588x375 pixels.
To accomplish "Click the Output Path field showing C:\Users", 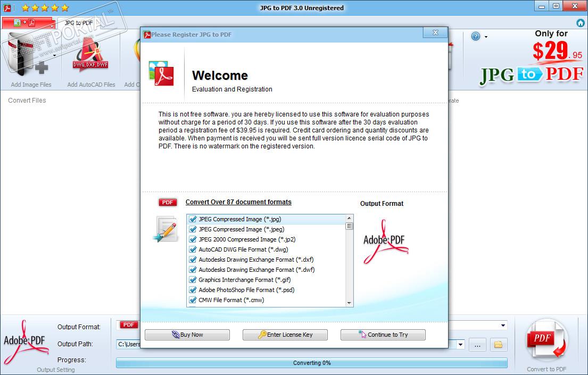I will coord(129,344).
